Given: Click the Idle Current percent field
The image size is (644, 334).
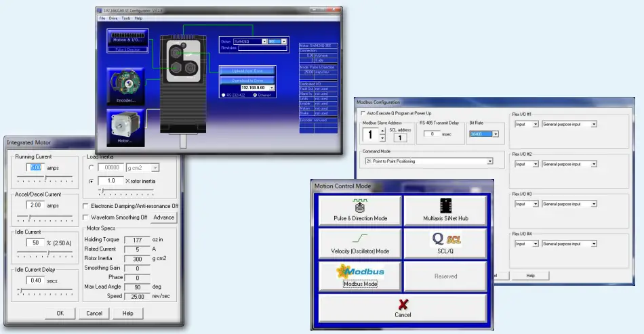Looking at the screenshot, I should (35, 243).
